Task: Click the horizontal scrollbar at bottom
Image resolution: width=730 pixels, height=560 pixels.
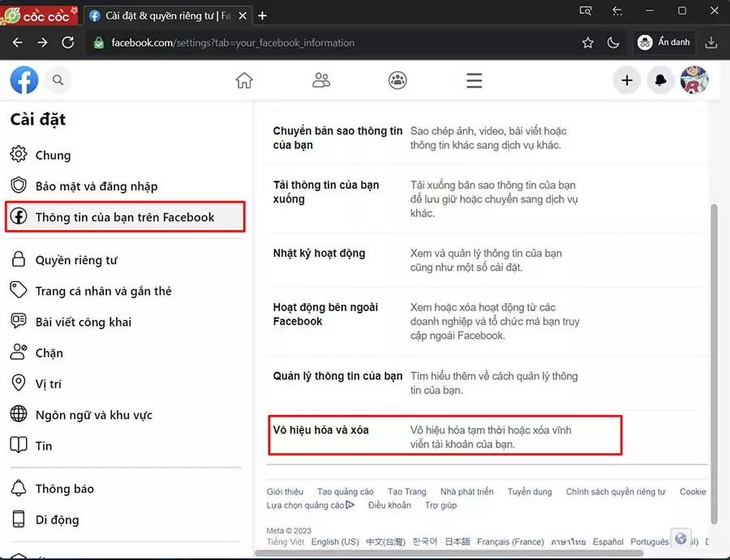Action: pyautogui.click(x=449, y=553)
